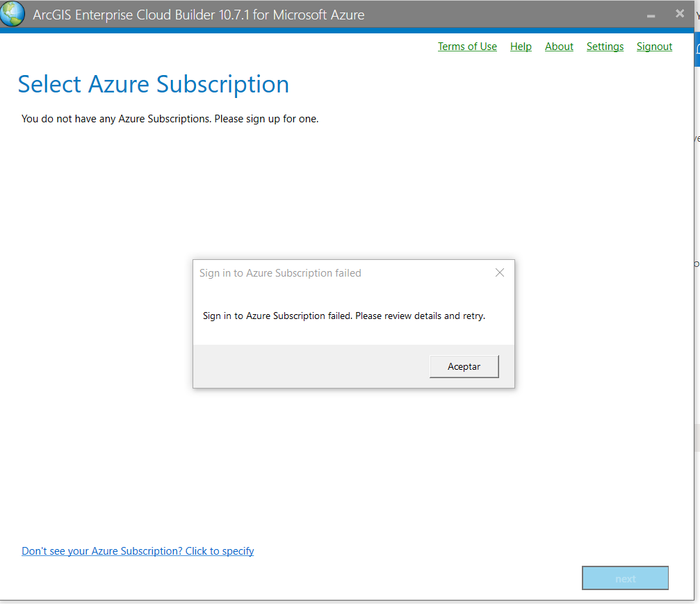The image size is (700, 604).
Task: Click the dialog message "Please review details and retry"
Action: [x=420, y=316]
